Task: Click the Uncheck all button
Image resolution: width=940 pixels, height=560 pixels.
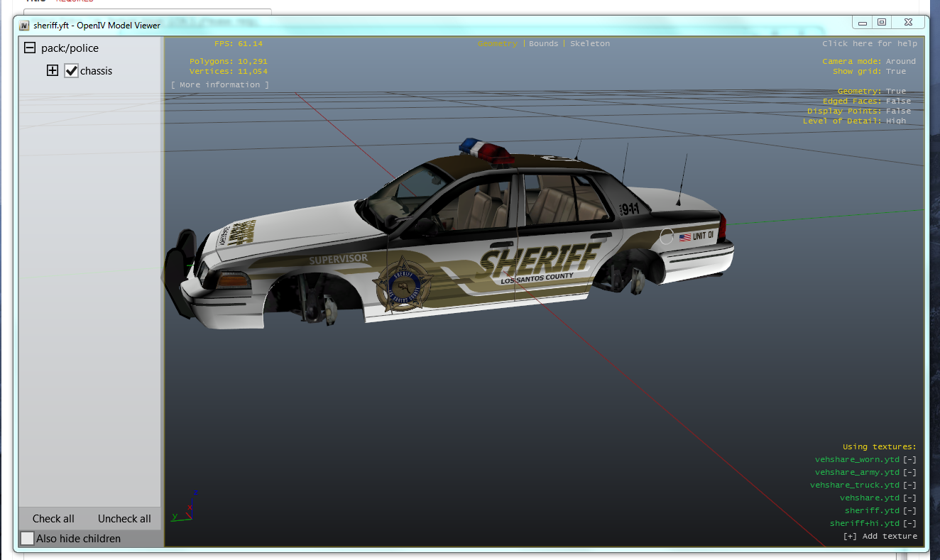Action: click(x=124, y=519)
